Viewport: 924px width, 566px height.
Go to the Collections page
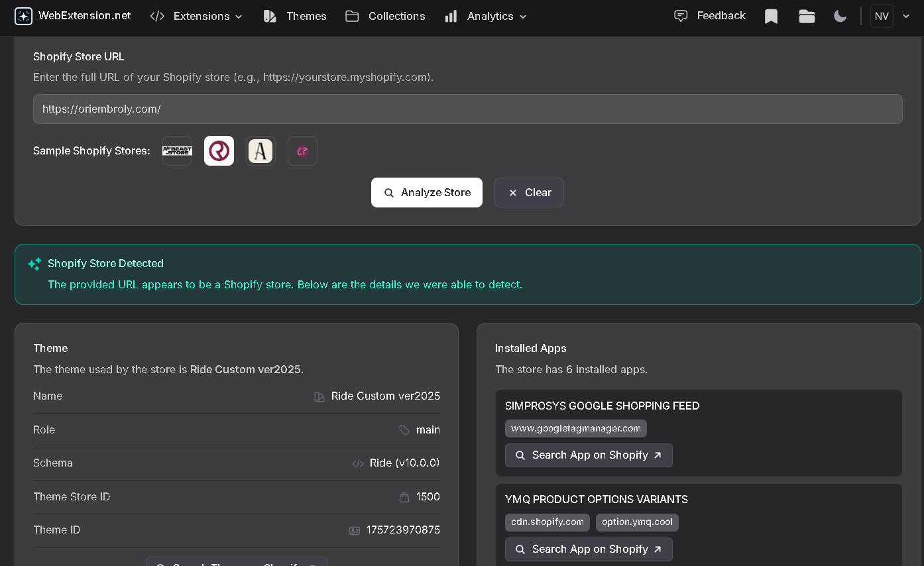385,16
